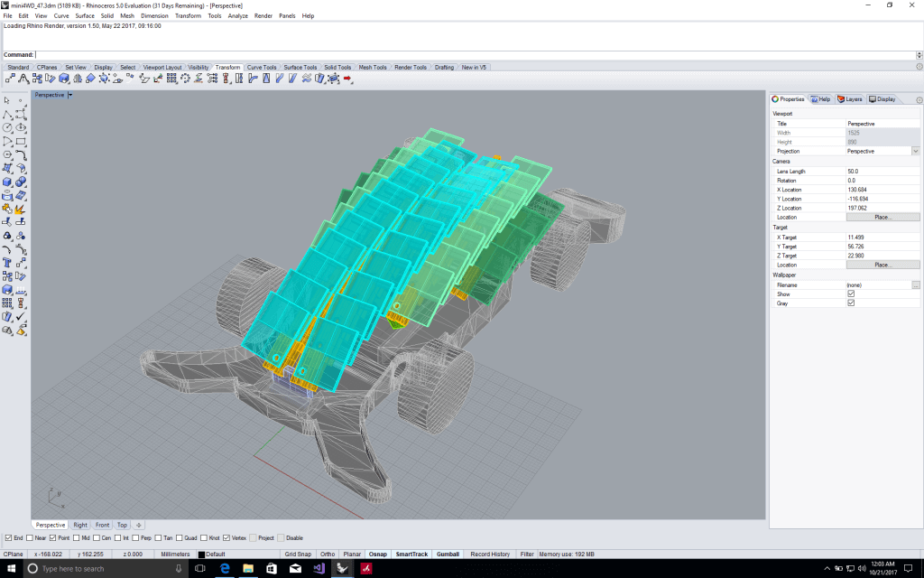This screenshot has width=924, height=578.
Task: Click the Taper tool icon
Action: [266, 79]
